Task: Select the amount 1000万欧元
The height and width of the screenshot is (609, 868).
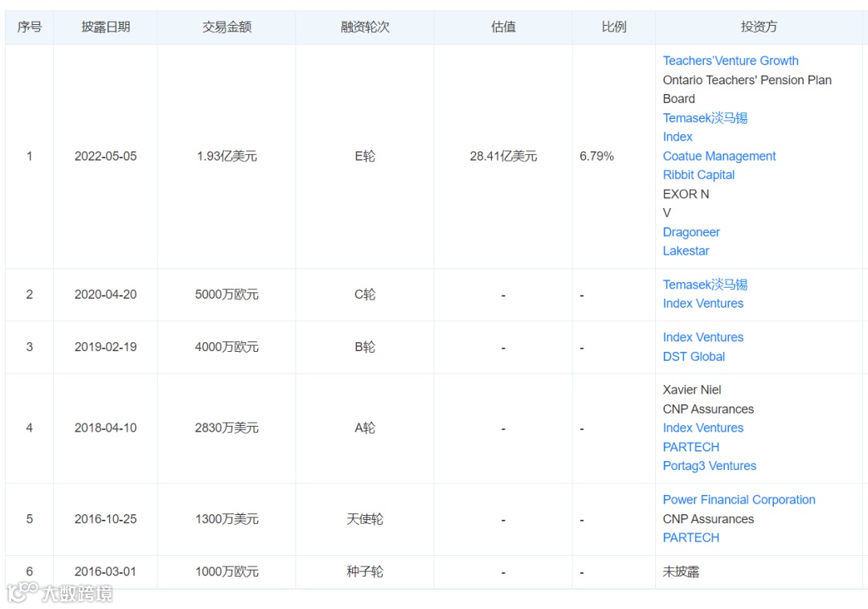Action: pos(227,572)
